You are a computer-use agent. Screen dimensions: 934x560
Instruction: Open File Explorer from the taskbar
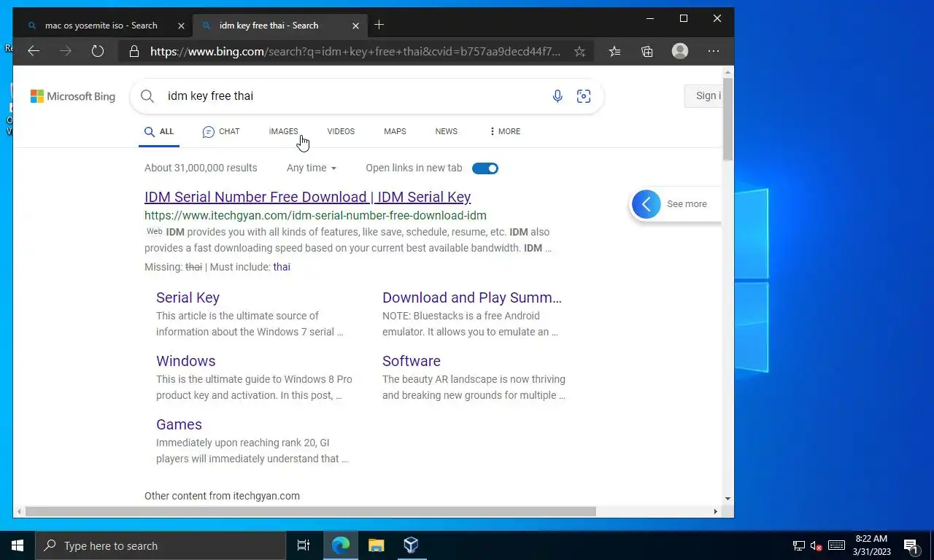(x=376, y=545)
